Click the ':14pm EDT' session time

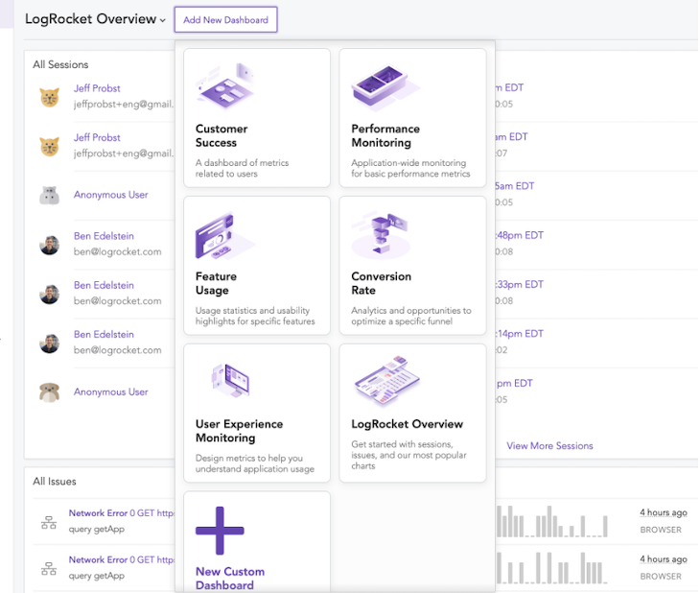click(x=519, y=334)
